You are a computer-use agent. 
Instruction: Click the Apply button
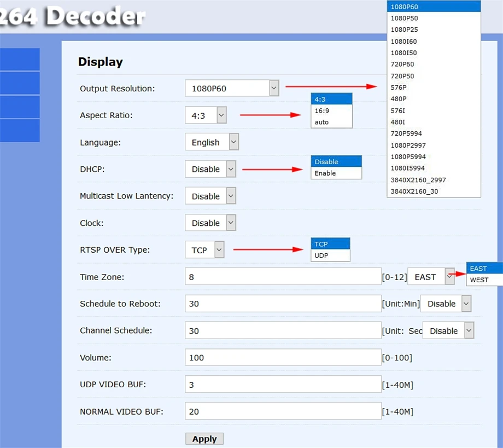pos(204,439)
